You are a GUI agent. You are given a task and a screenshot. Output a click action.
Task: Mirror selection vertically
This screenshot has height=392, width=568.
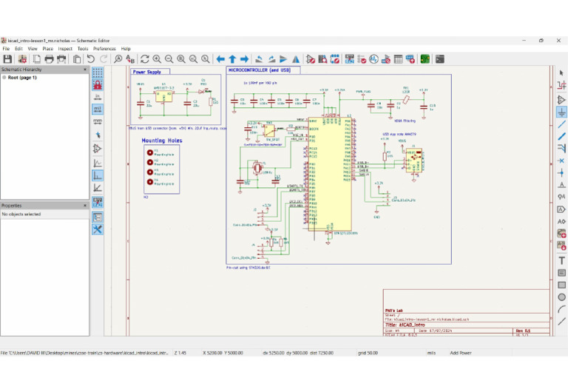tap(283, 59)
